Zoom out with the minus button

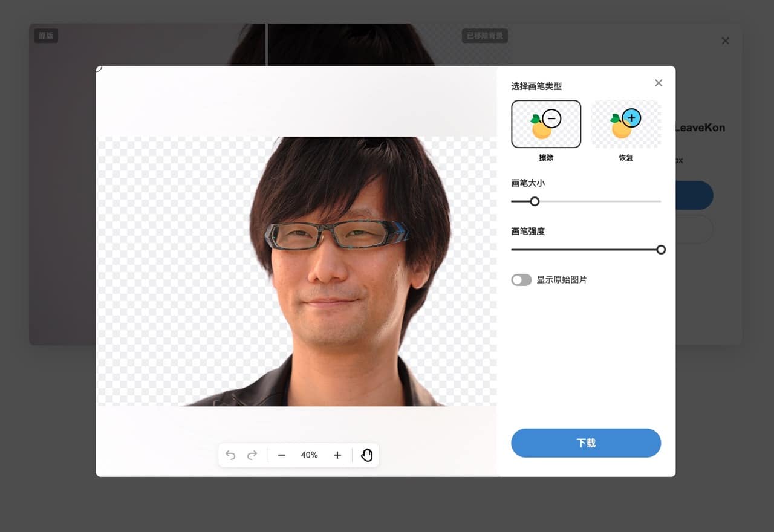tap(282, 455)
